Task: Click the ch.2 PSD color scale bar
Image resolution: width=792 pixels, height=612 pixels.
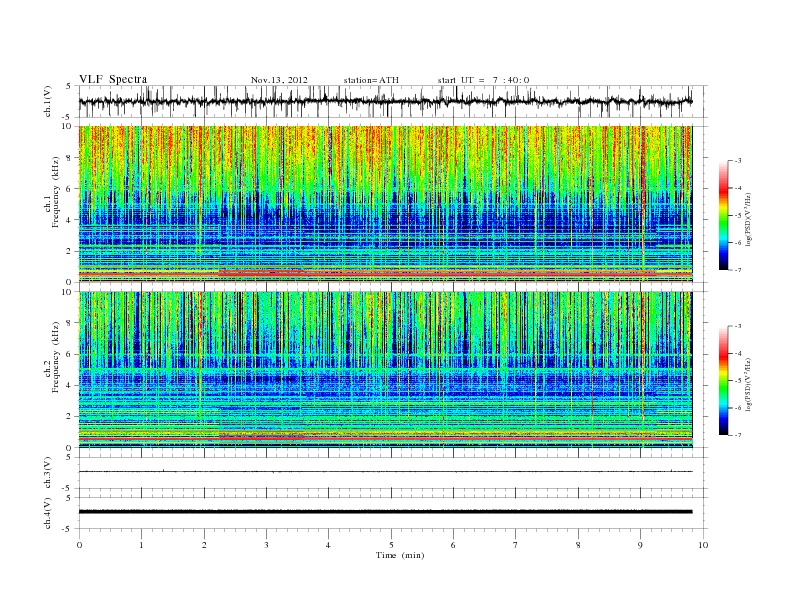Action: pos(724,381)
